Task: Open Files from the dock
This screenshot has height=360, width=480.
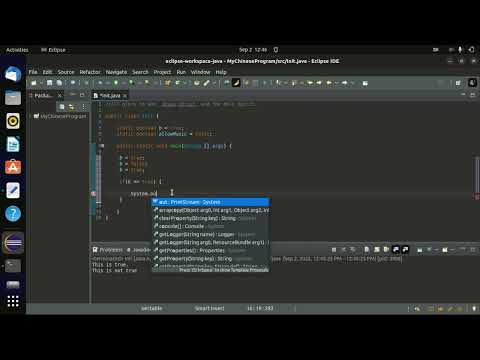Action: 13,98
